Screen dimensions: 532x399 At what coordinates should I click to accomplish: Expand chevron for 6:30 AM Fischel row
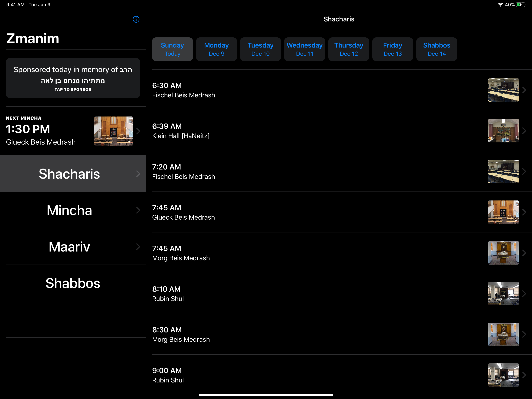click(524, 90)
